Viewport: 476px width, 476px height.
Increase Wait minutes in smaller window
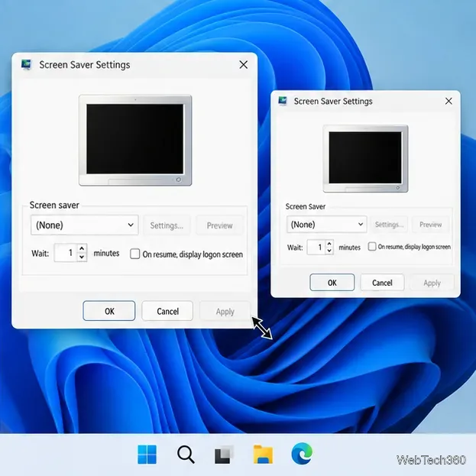click(329, 244)
